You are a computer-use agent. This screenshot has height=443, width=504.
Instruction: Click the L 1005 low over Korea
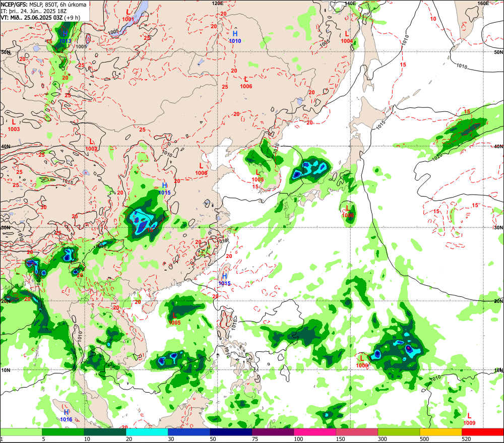[x=258, y=176]
